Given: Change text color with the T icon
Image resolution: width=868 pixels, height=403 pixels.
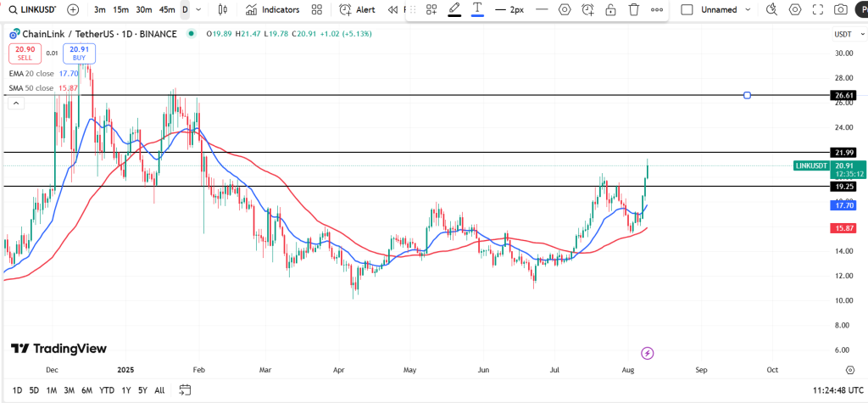Looking at the screenshot, I should 477,9.
